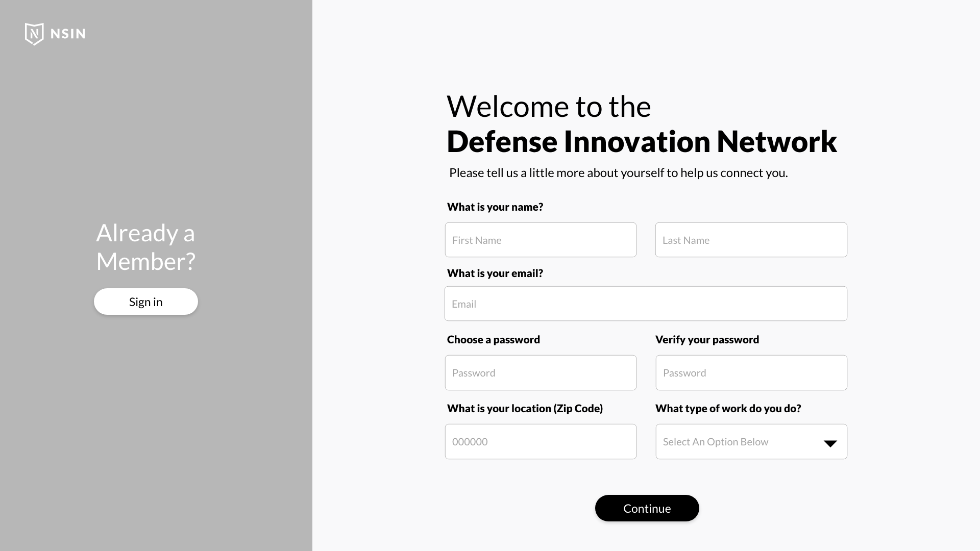This screenshot has height=551, width=980.
Task: Click the What type of work label
Action: (728, 408)
